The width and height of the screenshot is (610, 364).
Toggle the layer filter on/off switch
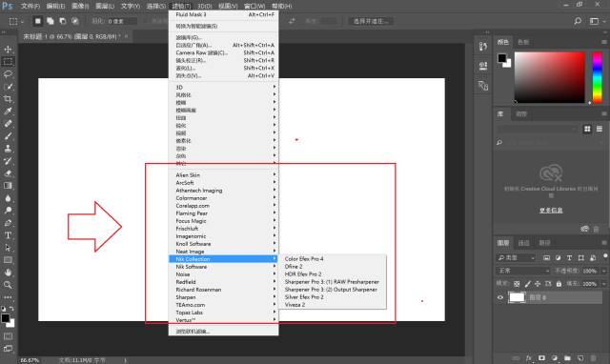tap(605, 256)
